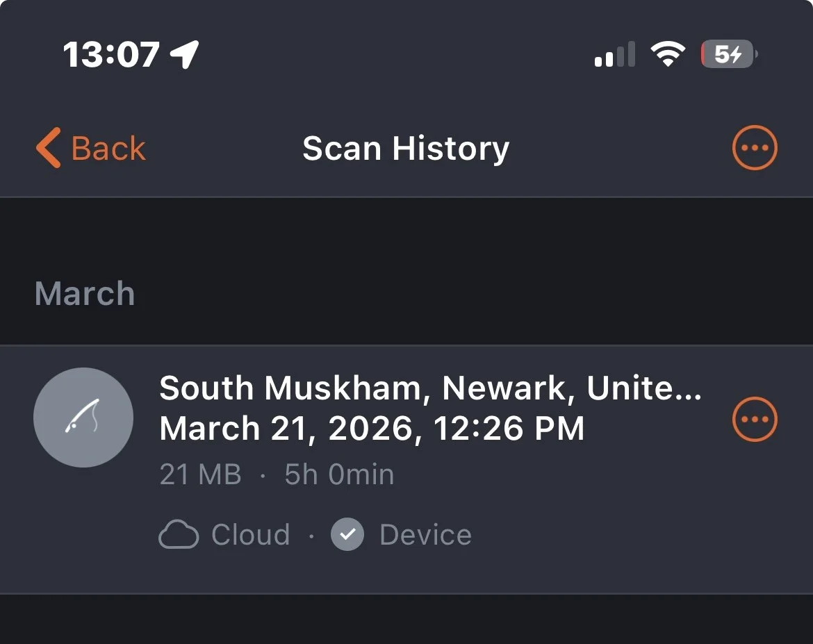Viewport: 813px width, 644px height.
Task: Tap the cellular signal bars icon
Action: (614, 54)
